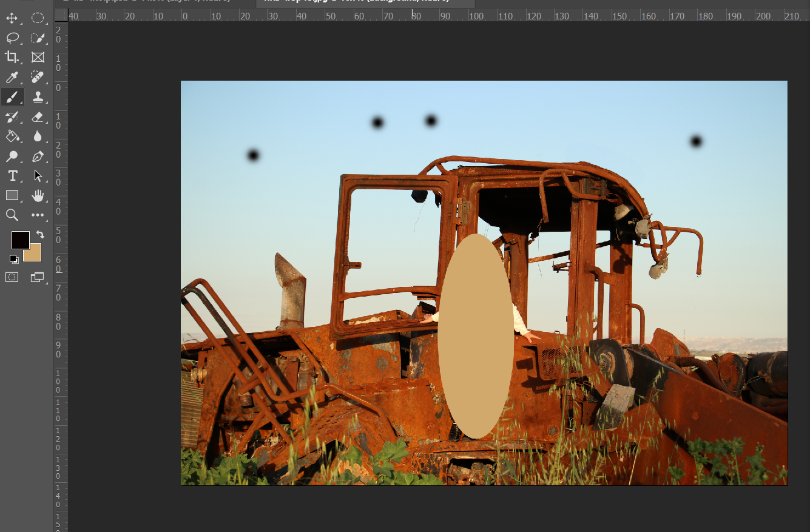
Task: Switch to the Hand tool
Action: 38,195
